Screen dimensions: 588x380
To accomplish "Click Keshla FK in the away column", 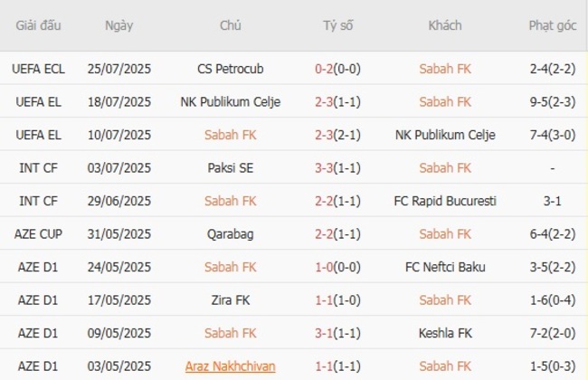I will click(445, 333).
